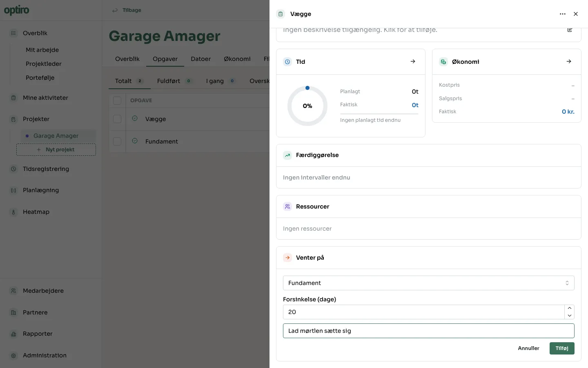The width and height of the screenshot is (588, 368).
Task: Click the Tilføj button
Action: [562, 348]
